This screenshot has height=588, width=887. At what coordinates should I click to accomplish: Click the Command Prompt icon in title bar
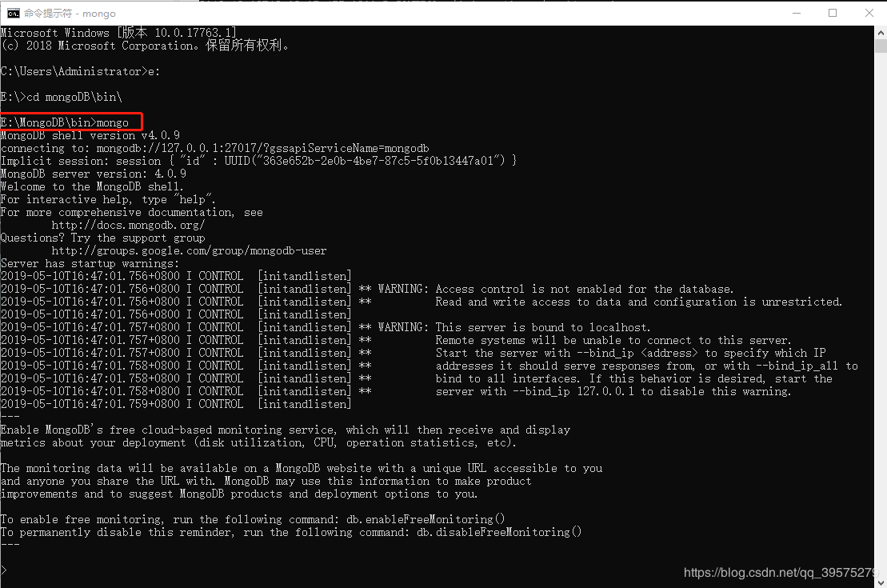(x=13, y=13)
